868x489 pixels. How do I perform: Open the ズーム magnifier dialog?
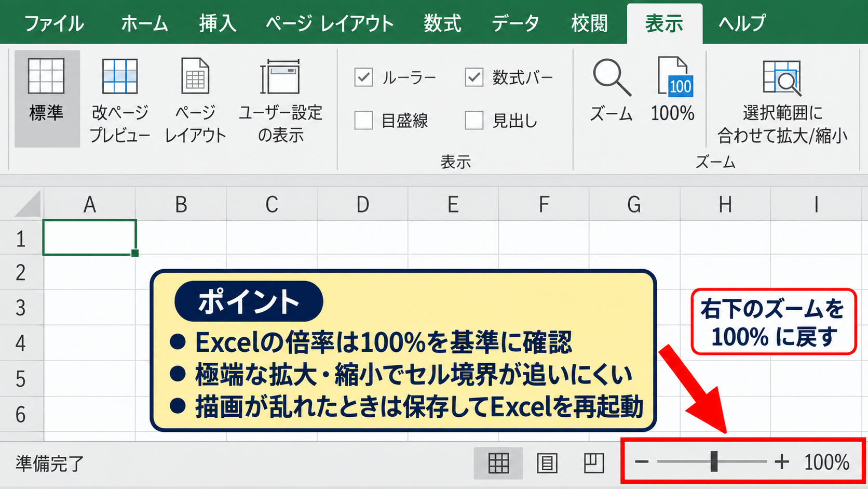click(x=612, y=90)
